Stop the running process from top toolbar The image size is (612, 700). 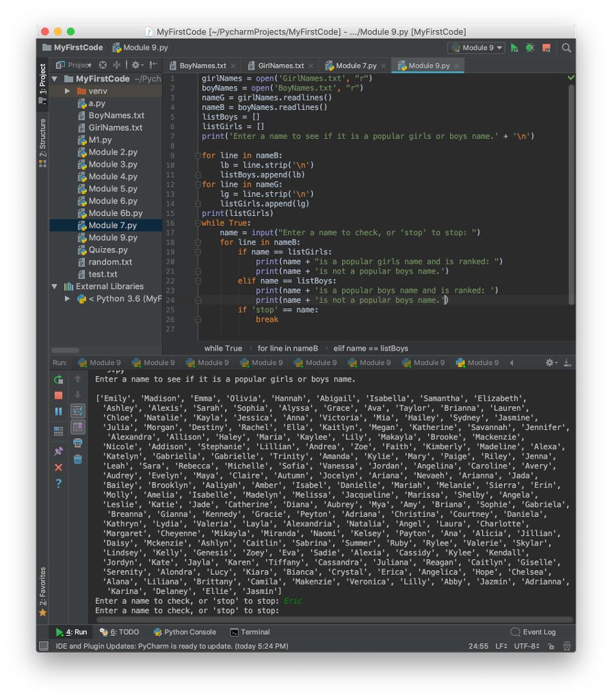point(546,48)
